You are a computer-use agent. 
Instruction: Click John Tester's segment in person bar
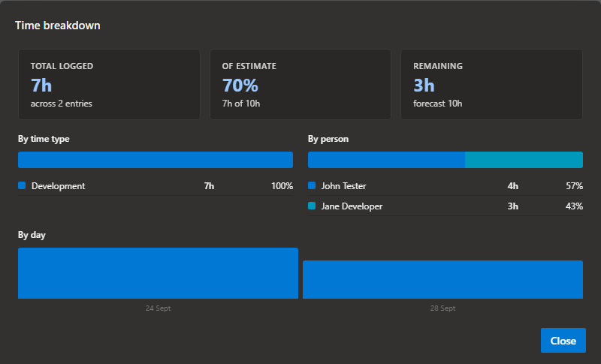coord(386,160)
